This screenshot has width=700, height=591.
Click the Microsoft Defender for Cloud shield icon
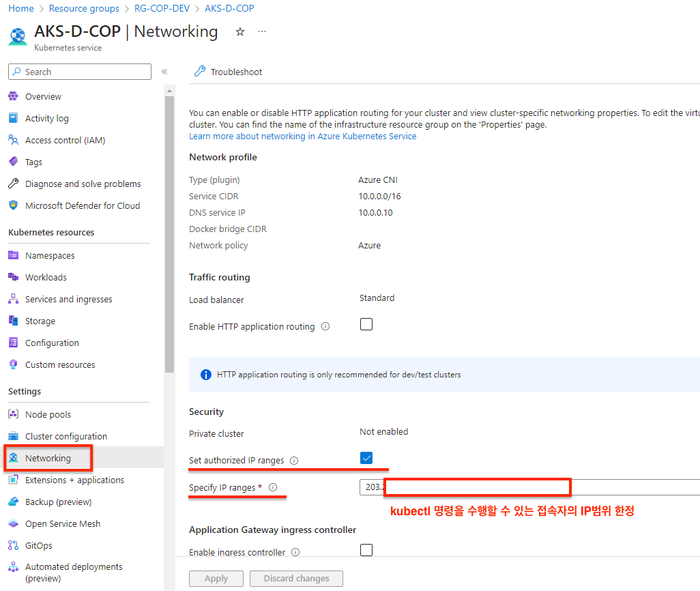point(14,205)
